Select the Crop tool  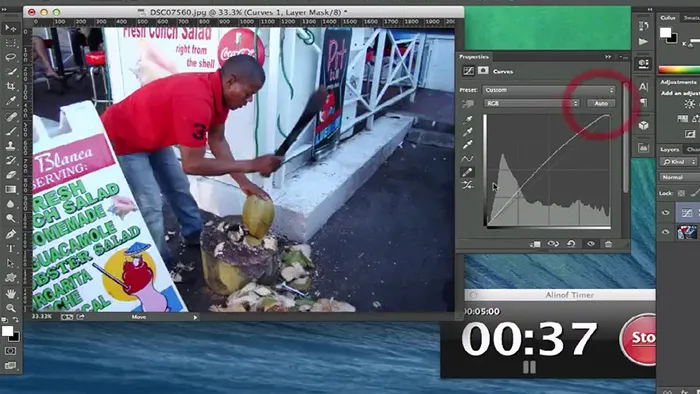pos(10,86)
